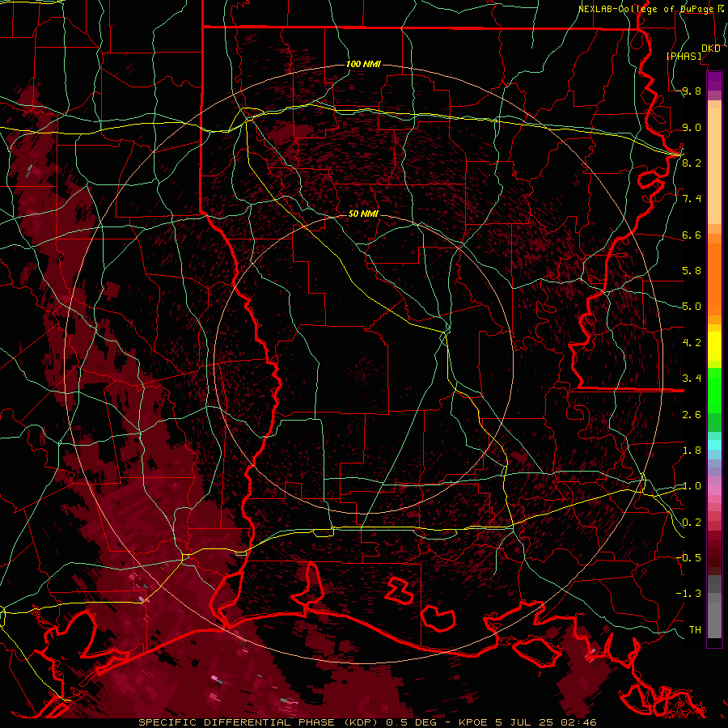Screen dimensions: 728x728
Task: Select the 9.8 color scale value
Action: tap(692, 91)
